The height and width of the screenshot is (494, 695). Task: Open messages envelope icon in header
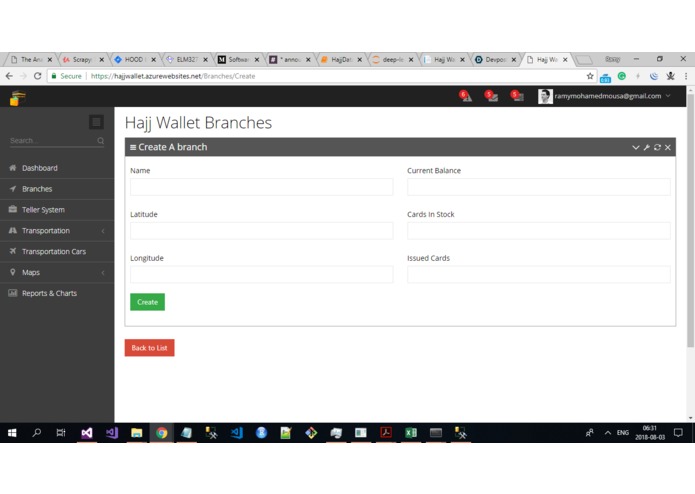(491, 96)
